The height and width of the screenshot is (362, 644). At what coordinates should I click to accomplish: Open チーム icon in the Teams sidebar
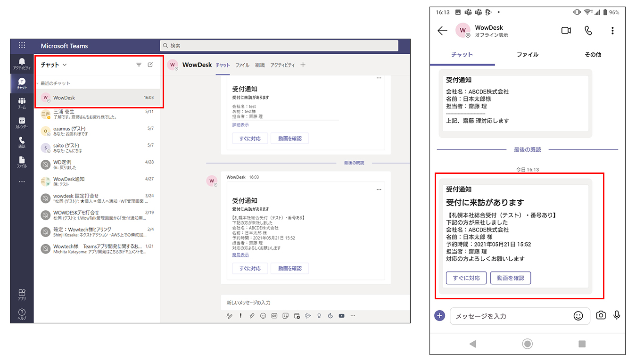(22, 103)
